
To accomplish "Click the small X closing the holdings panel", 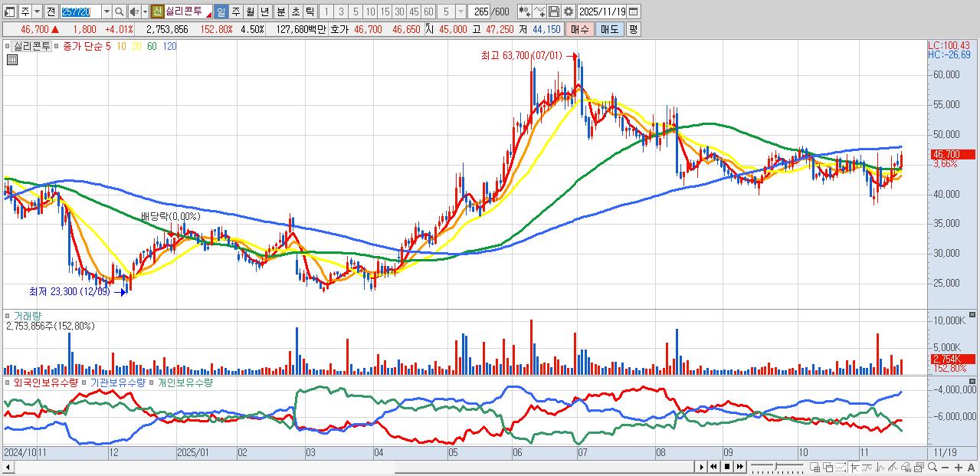I will [x=973, y=381].
